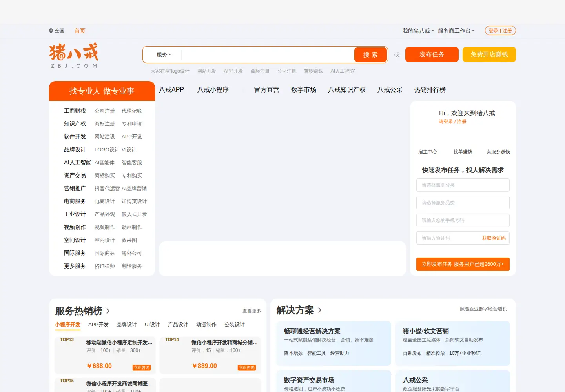Open 雇主中心 in the welcome panel
This screenshot has height=392, width=565.
[x=428, y=152]
